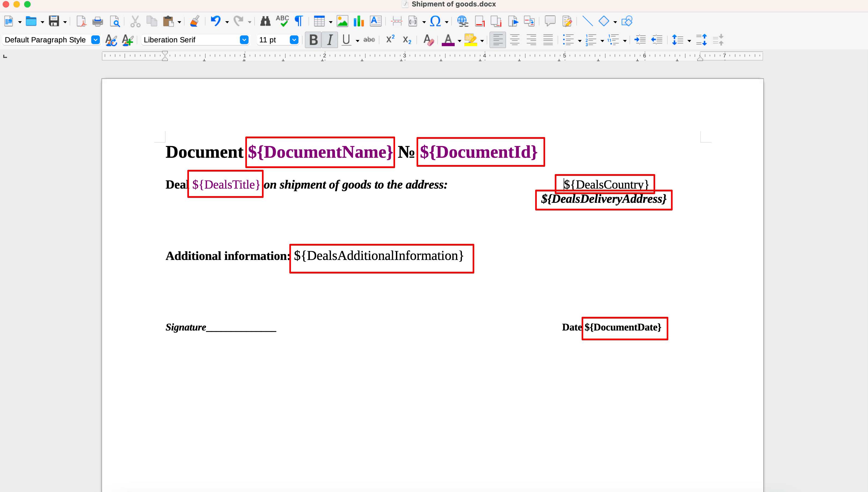
Task: Insert a text box
Action: pyautogui.click(x=376, y=21)
